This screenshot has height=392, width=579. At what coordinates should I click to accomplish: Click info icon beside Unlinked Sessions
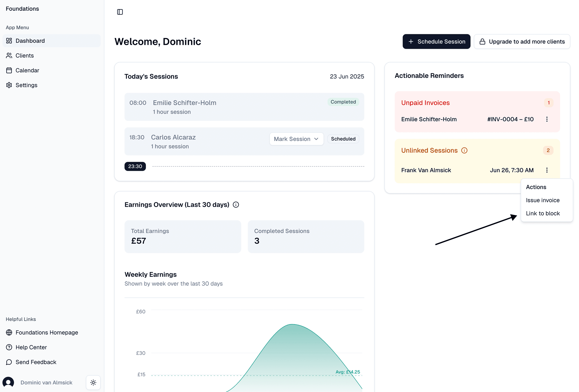(x=464, y=150)
